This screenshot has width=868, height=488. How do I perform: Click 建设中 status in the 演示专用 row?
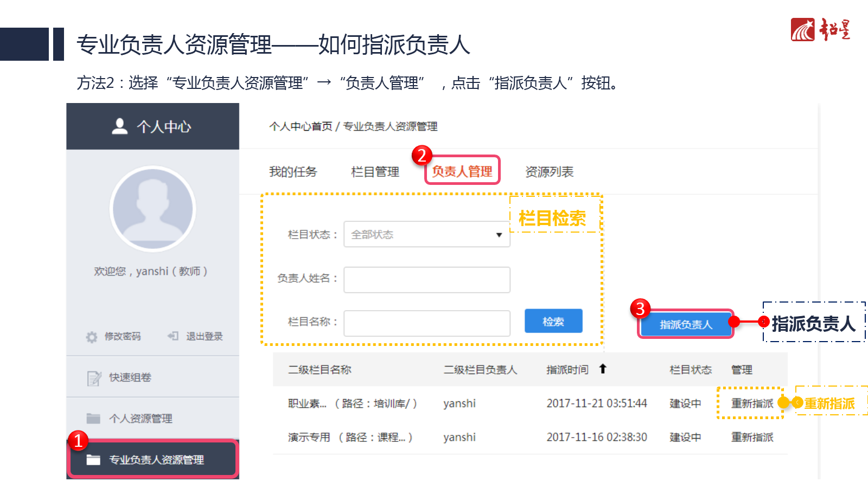point(685,437)
